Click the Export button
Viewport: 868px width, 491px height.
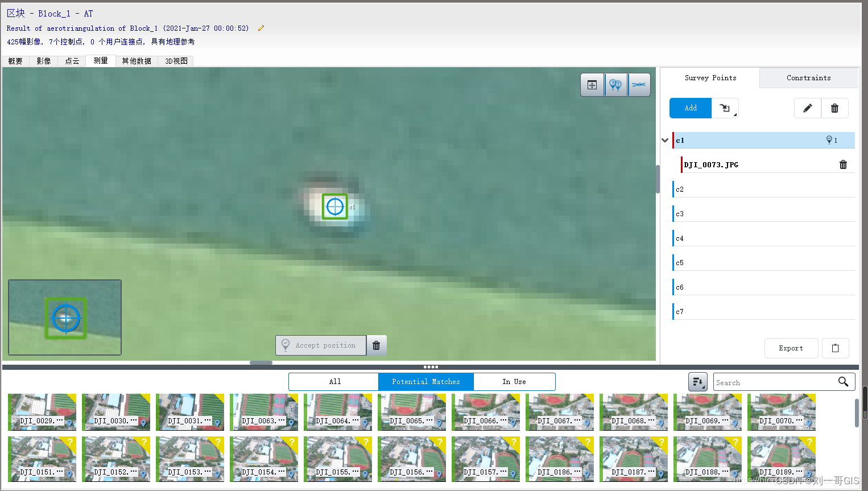pos(791,348)
